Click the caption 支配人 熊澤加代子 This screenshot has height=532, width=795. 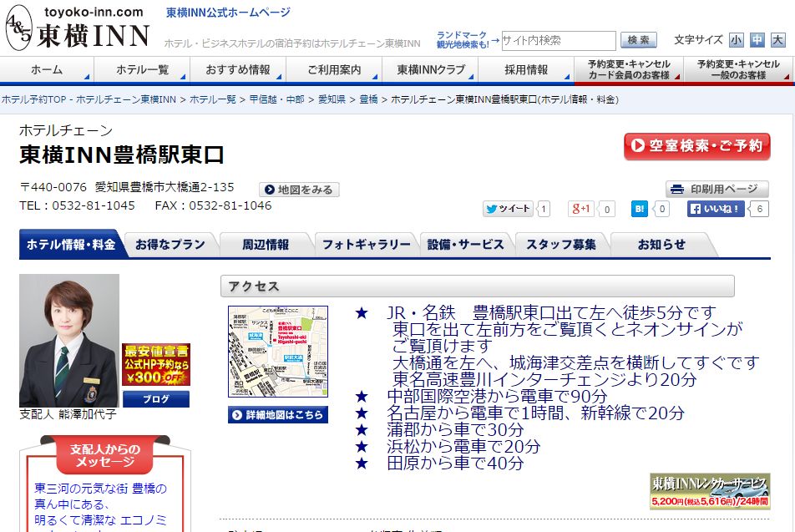68,414
